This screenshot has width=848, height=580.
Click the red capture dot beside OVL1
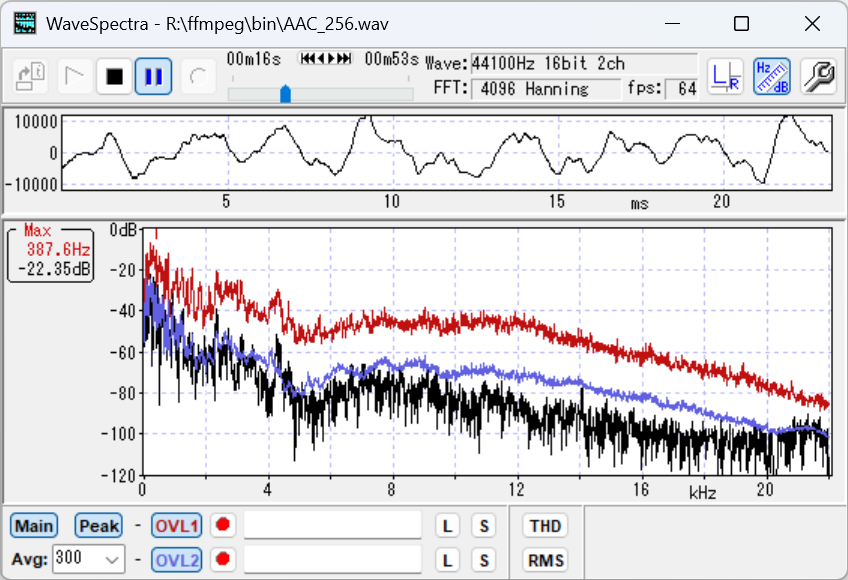(223, 525)
